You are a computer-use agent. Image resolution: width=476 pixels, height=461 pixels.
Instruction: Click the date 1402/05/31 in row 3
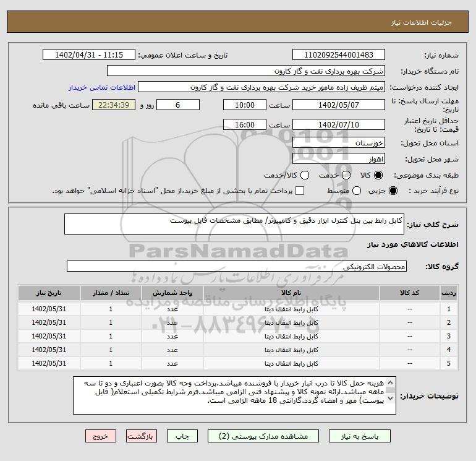pos(49,336)
